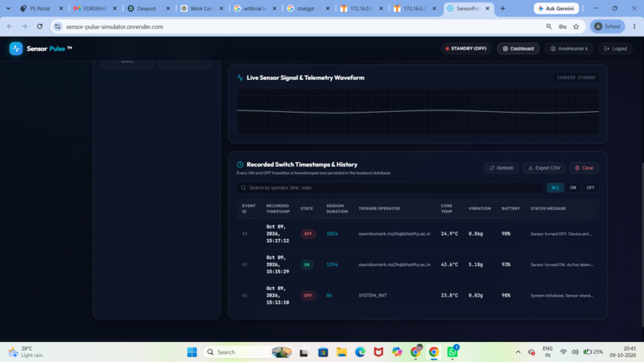Switch to the chatgpt Google tab
The width and height of the screenshot is (644, 362).
(x=307, y=8)
